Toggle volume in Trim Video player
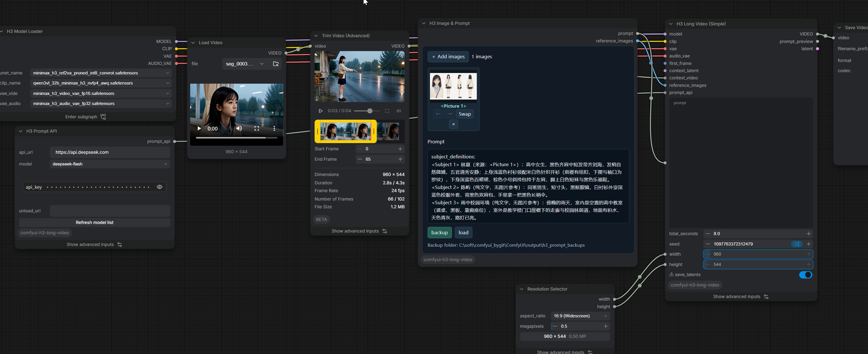 (399, 111)
